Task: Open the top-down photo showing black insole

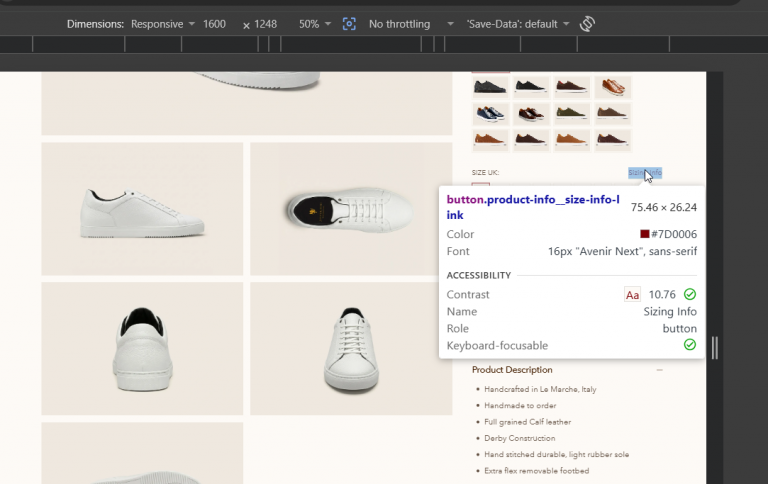Action: tap(351, 209)
